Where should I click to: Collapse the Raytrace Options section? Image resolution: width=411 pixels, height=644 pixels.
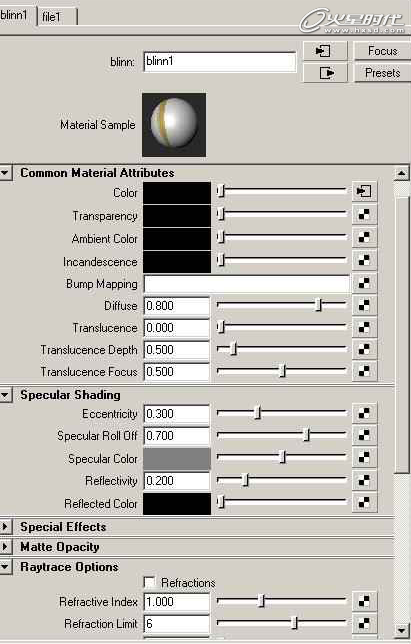[5, 567]
